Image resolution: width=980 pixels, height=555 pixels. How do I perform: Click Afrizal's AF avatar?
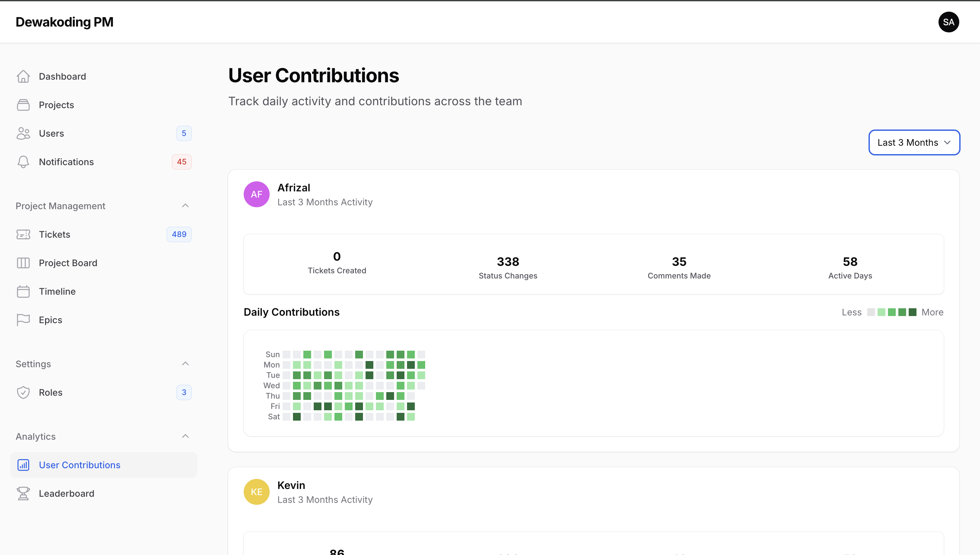pyautogui.click(x=256, y=194)
